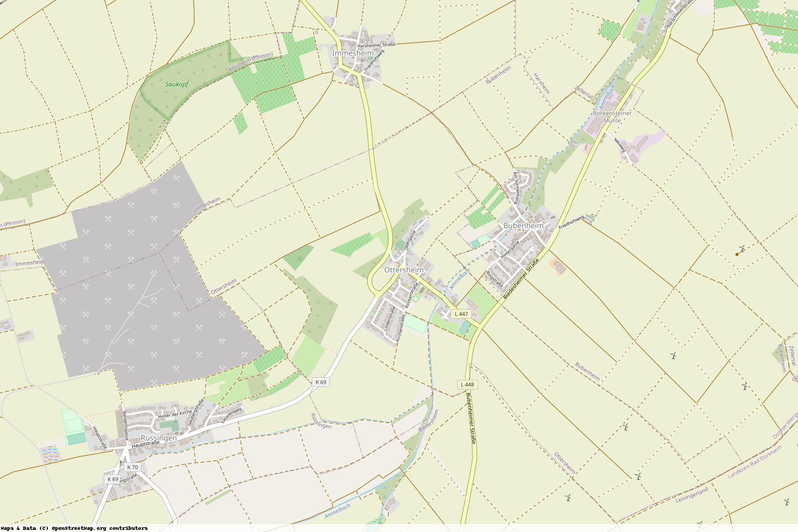Click the Harxheimer Straße label in Immesheim

[x=376, y=45]
